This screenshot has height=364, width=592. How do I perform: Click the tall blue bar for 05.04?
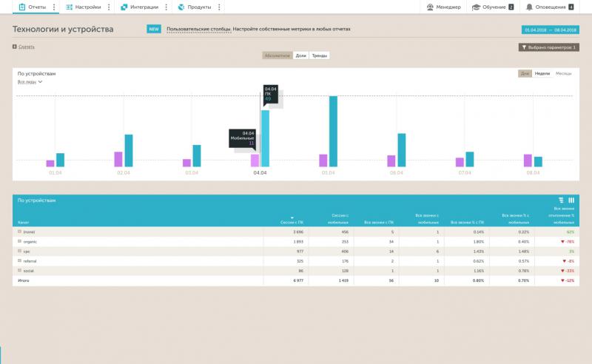pos(333,131)
